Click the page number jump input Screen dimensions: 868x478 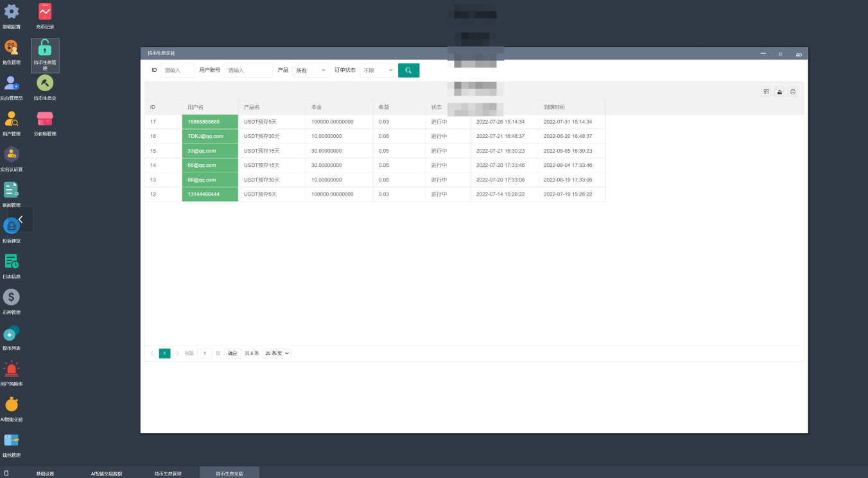[205, 354]
